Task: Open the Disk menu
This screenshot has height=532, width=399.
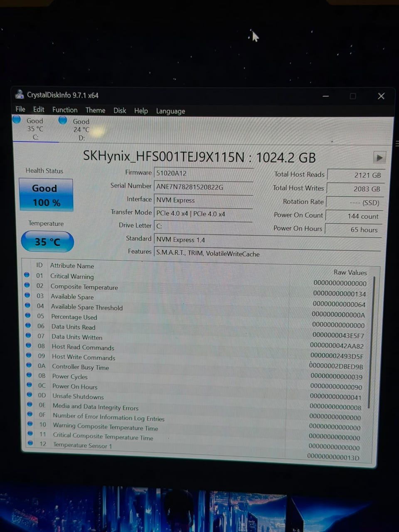Action: click(120, 111)
